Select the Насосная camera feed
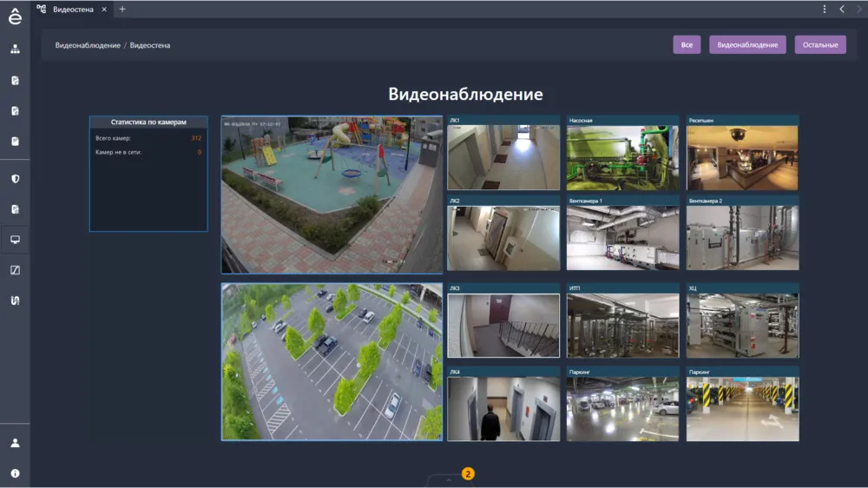 click(x=621, y=158)
